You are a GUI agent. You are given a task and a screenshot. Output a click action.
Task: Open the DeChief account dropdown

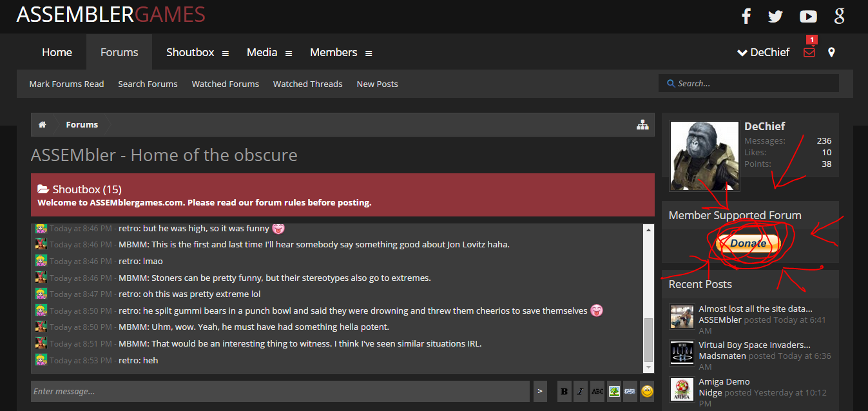tap(764, 53)
